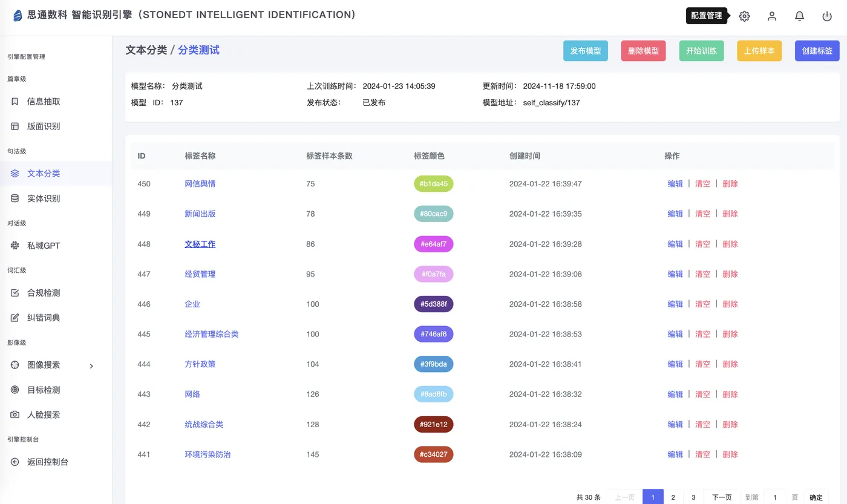Open the 文秘工作 label link
Image resolution: width=847 pixels, height=504 pixels.
coord(200,244)
